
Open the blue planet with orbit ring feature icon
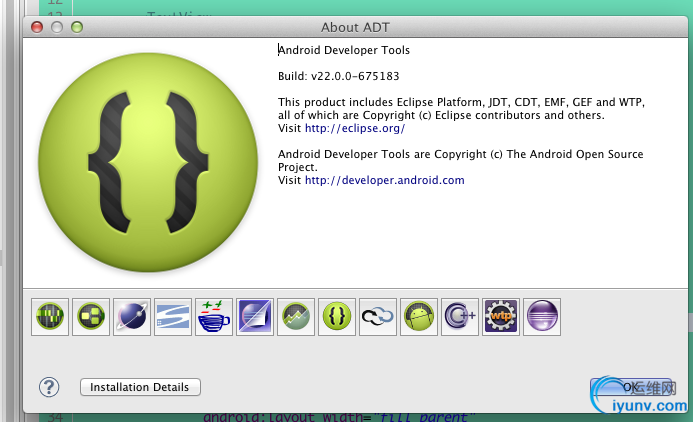[x=132, y=316]
